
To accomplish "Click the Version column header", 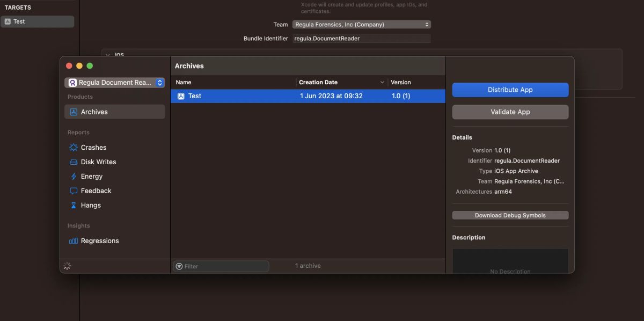I will (416, 82).
